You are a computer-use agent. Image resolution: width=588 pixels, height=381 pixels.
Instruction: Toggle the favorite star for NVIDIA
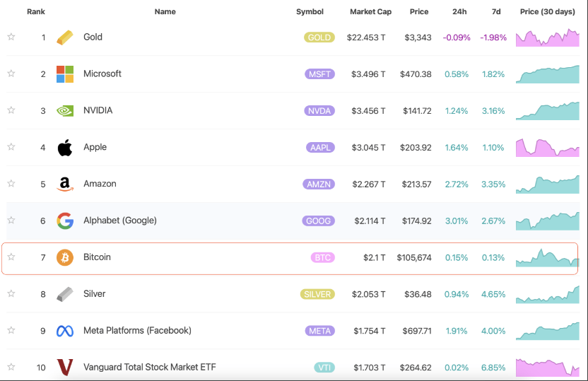click(x=11, y=110)
